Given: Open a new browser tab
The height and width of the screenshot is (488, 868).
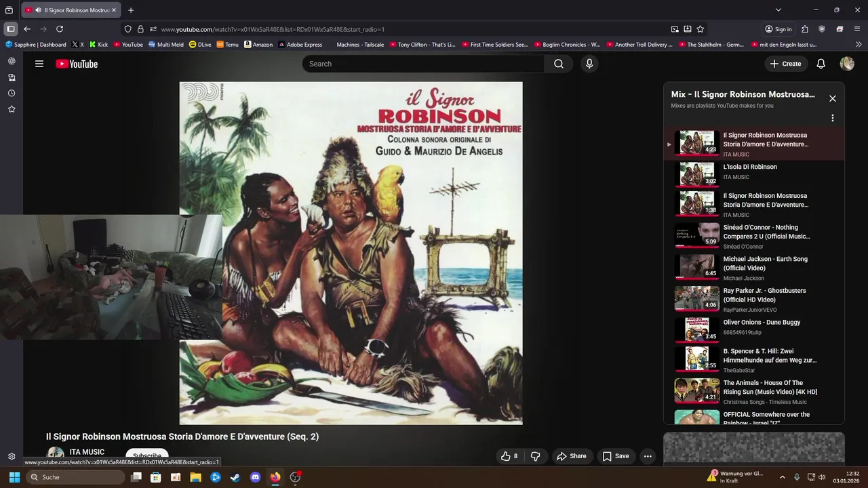Looking at the screenshot, I should [131, 10].
